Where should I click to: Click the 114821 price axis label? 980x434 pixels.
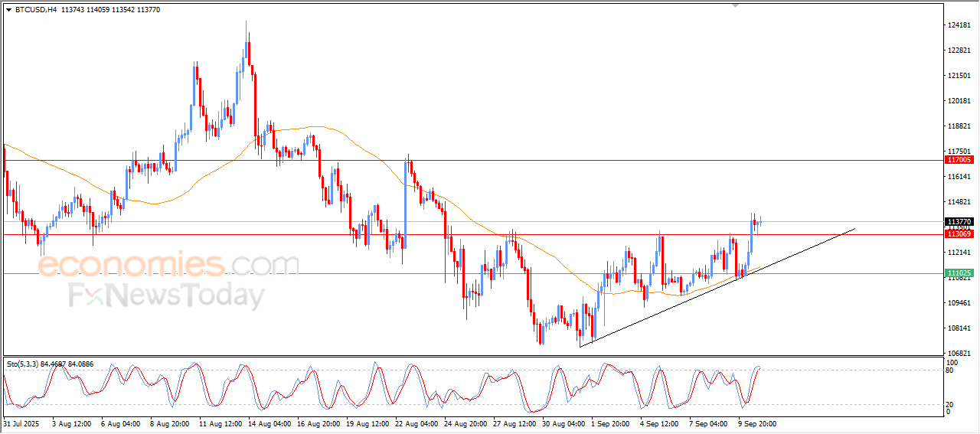point(960,202)
